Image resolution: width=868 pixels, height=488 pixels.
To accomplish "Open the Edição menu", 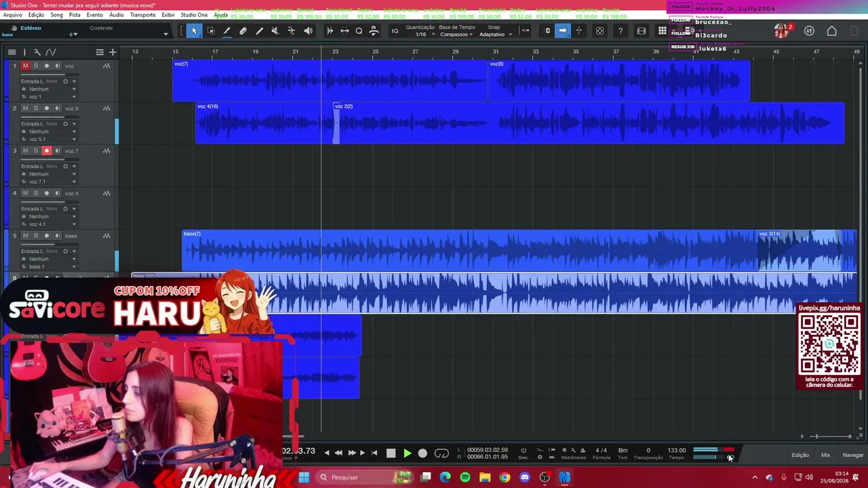I will point(36,15).
